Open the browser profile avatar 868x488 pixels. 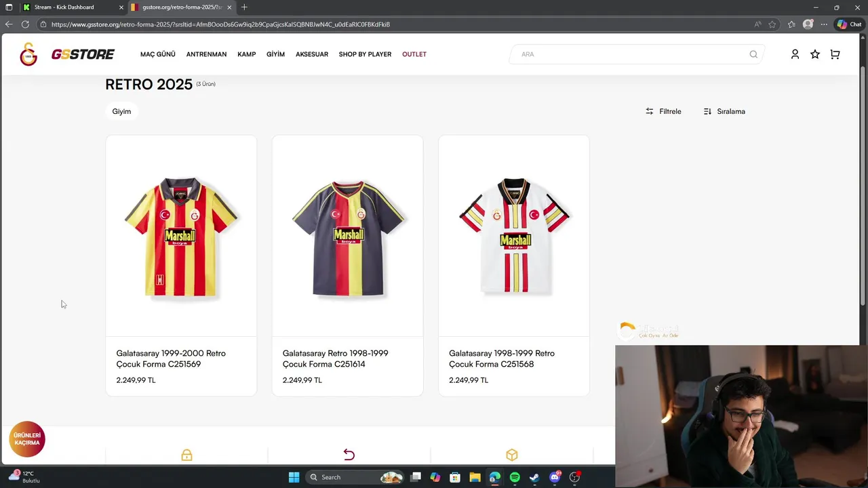(808, 24)
